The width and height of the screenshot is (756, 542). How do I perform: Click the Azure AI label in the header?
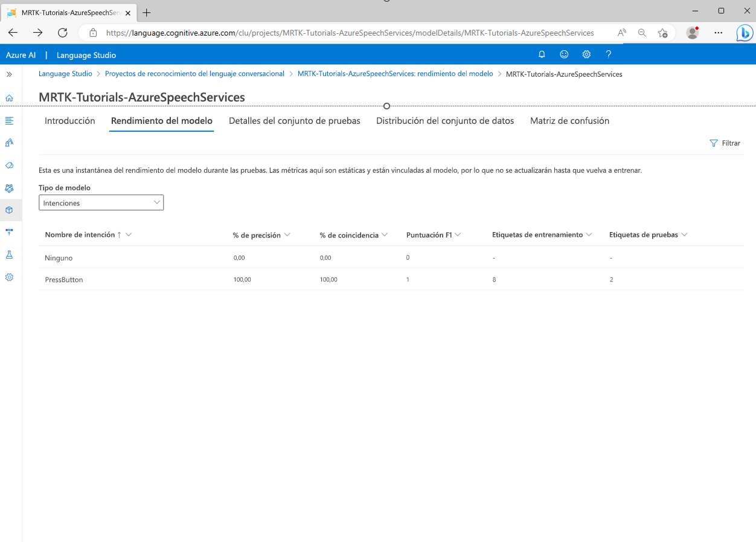pyautogui.click(x=21, y=55)
